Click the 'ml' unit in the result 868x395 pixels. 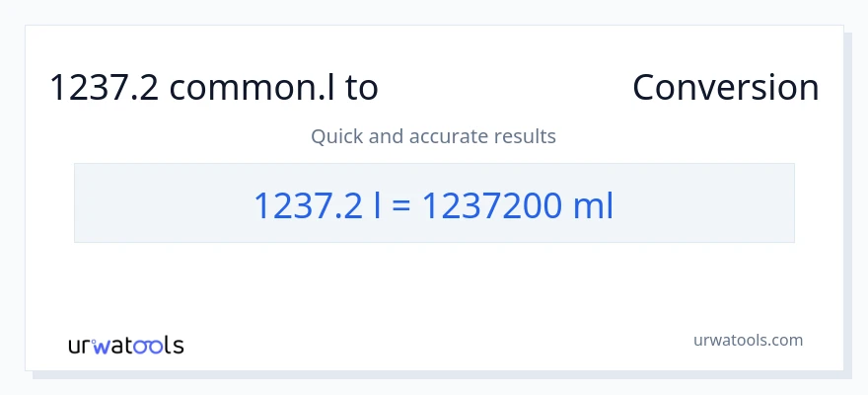tap(594, 205)
